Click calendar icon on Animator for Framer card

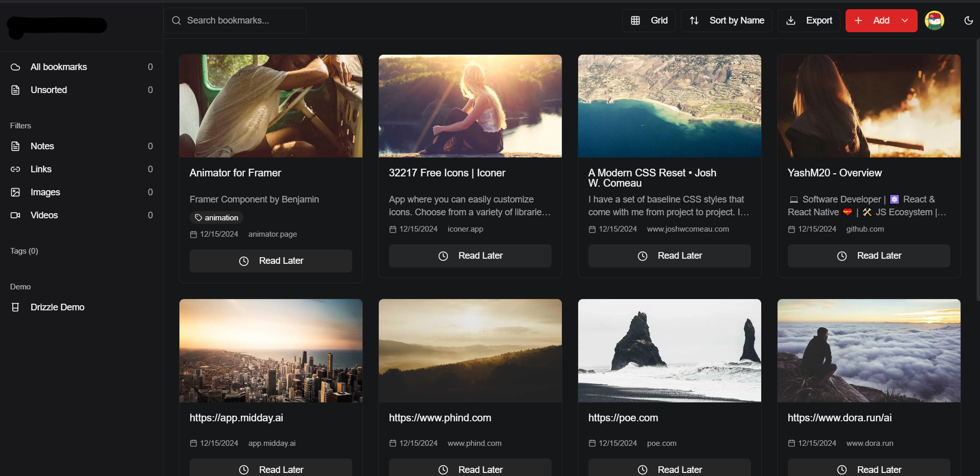point(193,234)
